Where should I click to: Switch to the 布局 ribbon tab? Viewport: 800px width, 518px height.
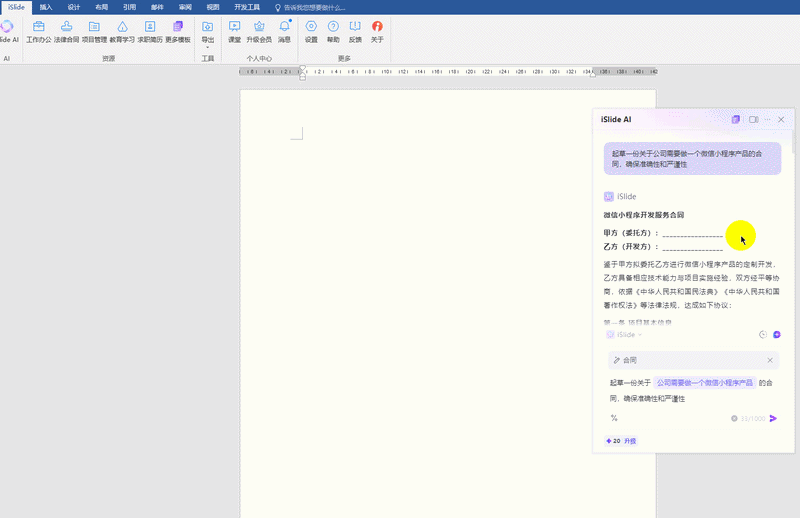coord(102,7)
